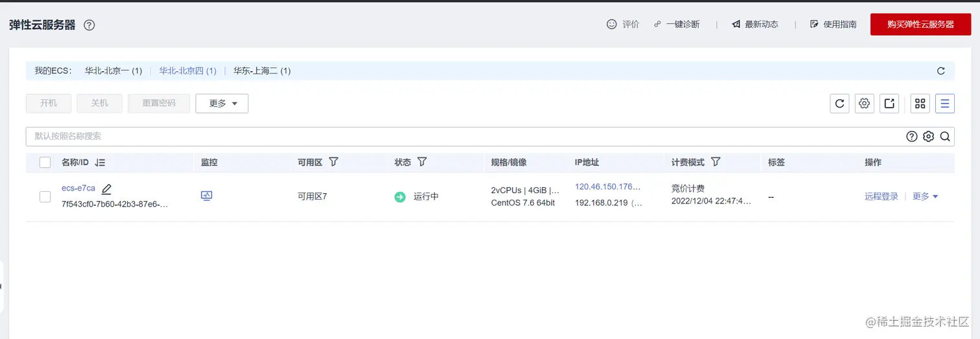Click the CentOS 7.6 64bit image text

pyautogui.click(x=523, y=204)
